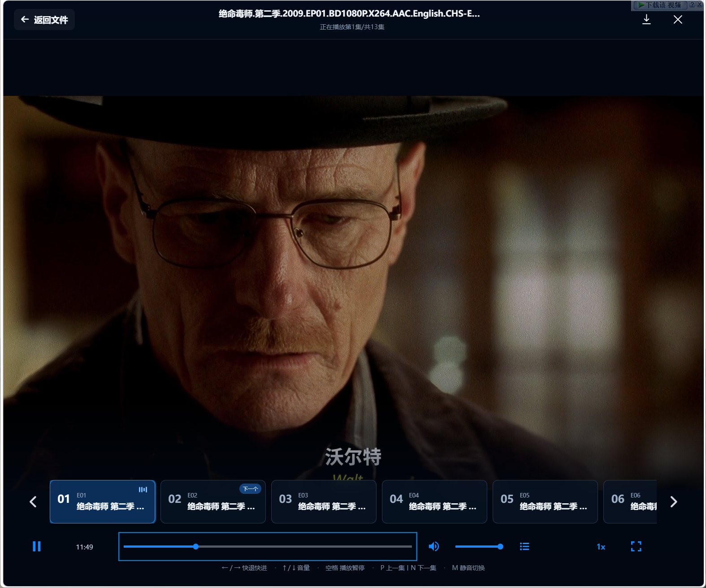This screenshot has height=588, width=706.
Task: Click the elapsed time 11:49
Action: pyautogui.click(x=84, y=547)
